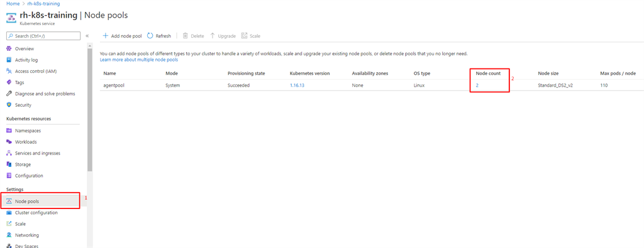644x248 pixels.
Task: Click the Mode column header
Action: point(171,73)
